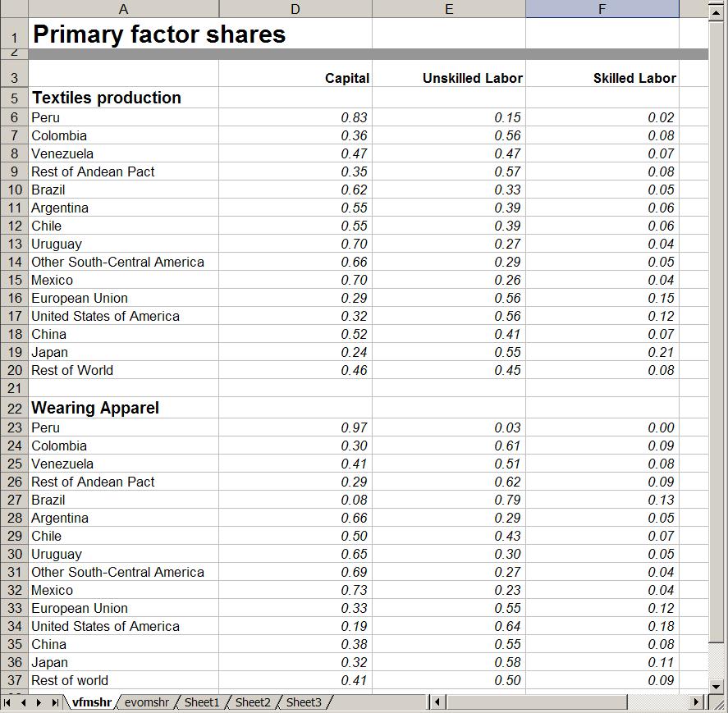Click vertical scrollbar up arrow
This screenshot has width=728, height=713.
tap(716, 9)
